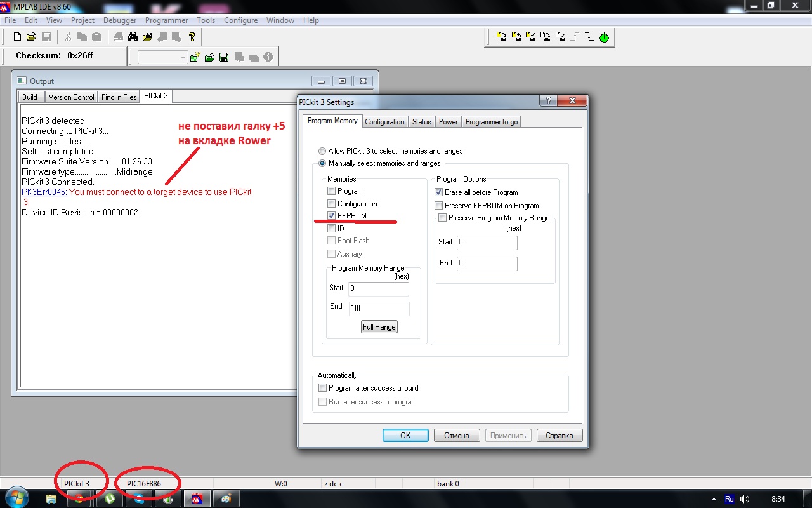
Task: Click the Program Memory Range Start field
Action: tap(379, 289)
